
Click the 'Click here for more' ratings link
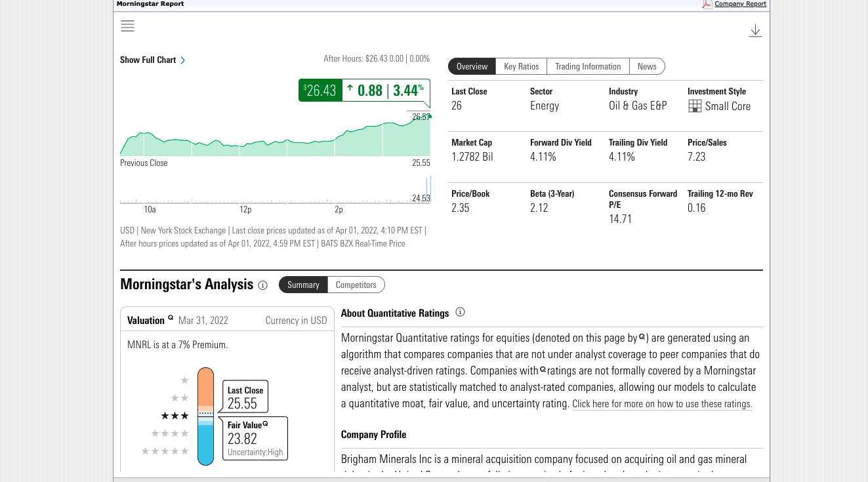coord(662,404)
